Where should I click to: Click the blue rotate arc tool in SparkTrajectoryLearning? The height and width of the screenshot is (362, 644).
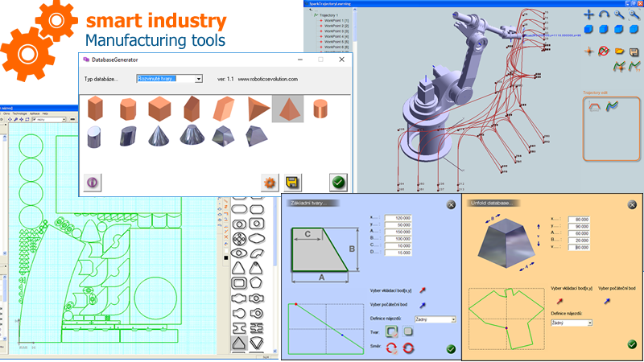(604, 14)
